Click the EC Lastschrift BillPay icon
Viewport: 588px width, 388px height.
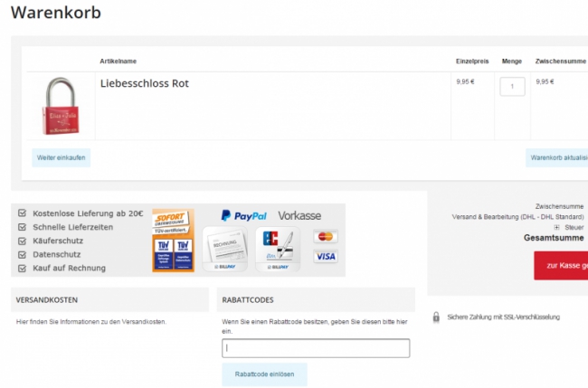[278, 249]
